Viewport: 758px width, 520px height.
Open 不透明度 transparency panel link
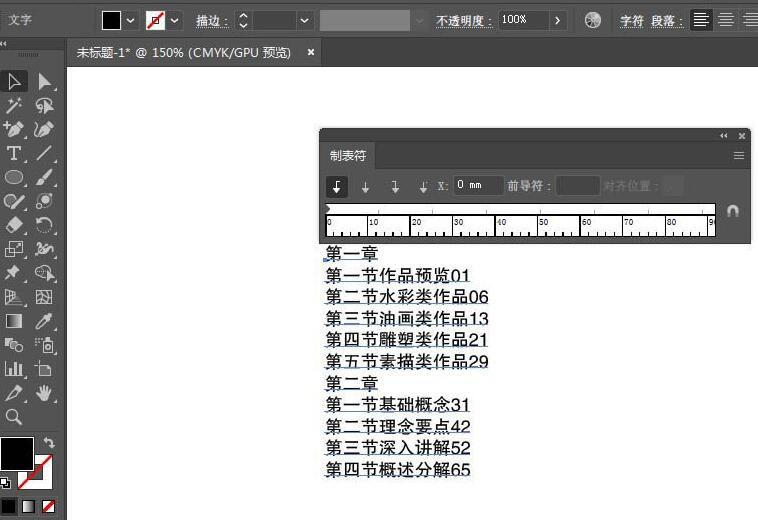point(464,21)
